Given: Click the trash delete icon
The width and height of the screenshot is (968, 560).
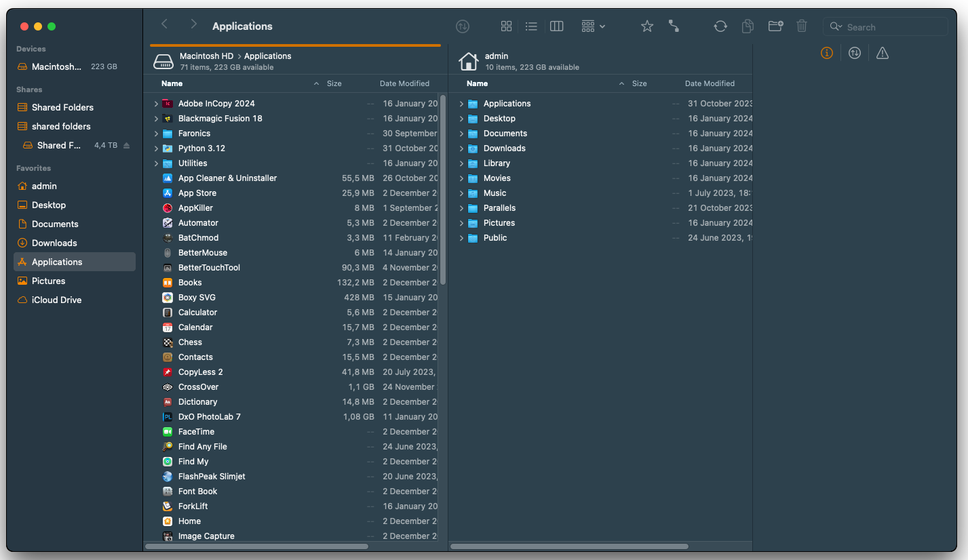Looking at the screenshot, I should [802, 26].
